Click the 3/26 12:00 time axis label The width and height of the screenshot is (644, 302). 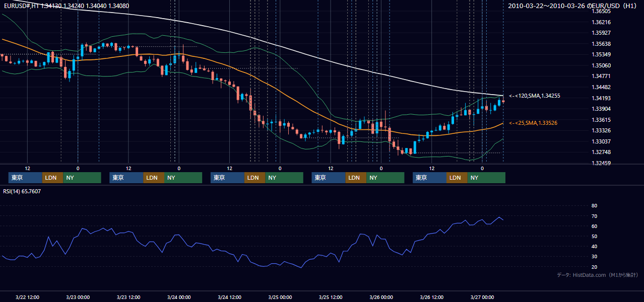coord(431,297)
